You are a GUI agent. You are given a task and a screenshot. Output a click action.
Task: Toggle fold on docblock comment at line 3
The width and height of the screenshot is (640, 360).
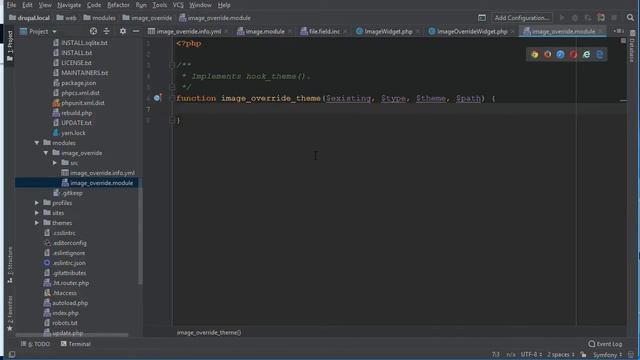tap(172, 65)
